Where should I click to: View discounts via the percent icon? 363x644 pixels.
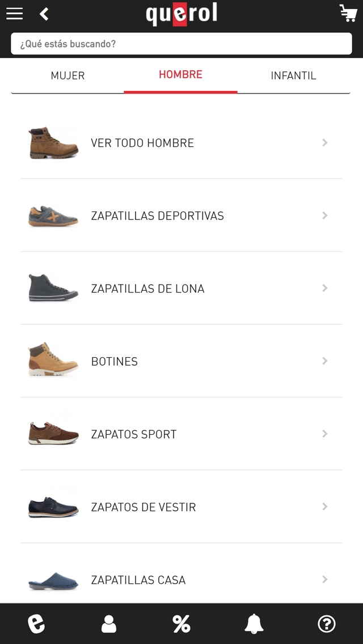tap(181, 623)
